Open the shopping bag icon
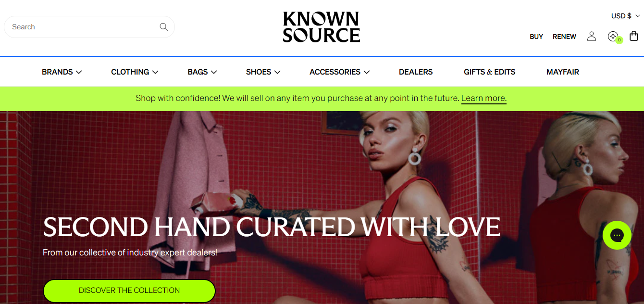 pyautogui.click(x=634, y=36)
